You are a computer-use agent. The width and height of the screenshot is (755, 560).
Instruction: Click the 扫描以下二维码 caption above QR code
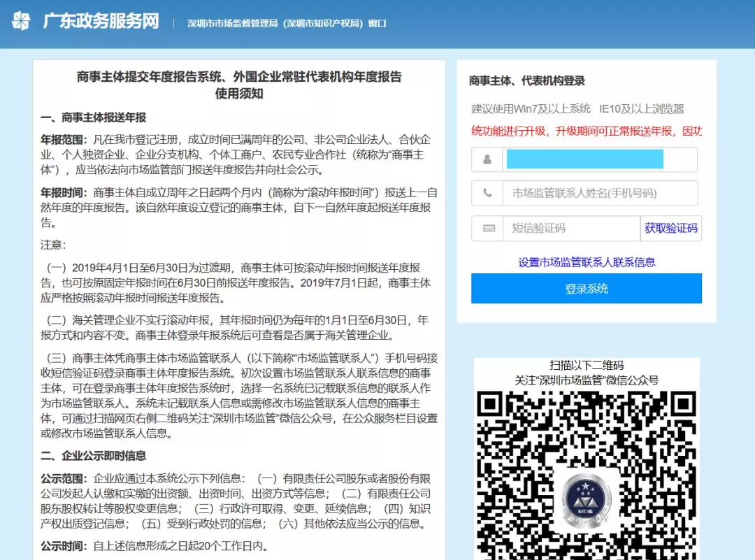(x=587, y=366)
